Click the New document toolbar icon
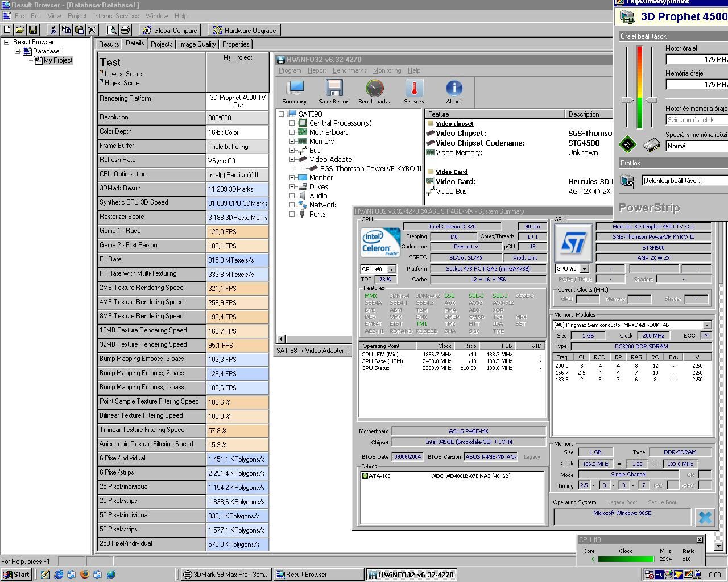The width and height of the screenshot is (728, 582). click(x=7, y=30)
